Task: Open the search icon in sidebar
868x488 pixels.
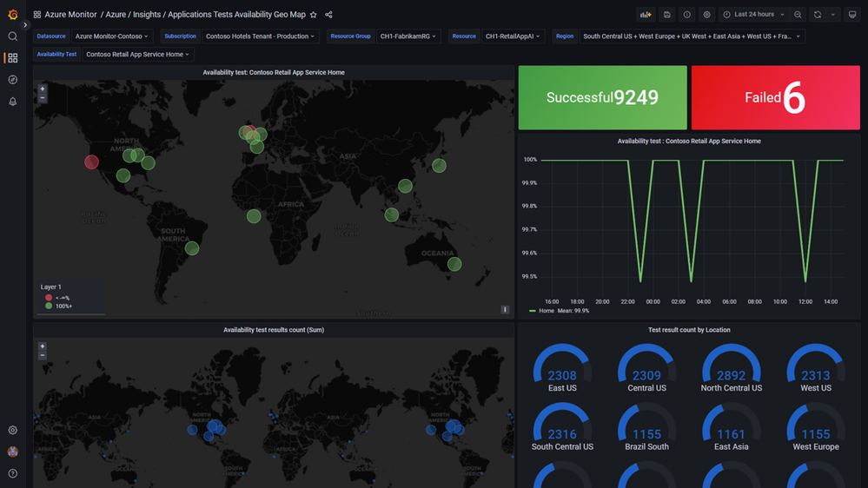Action: (13, 36)
